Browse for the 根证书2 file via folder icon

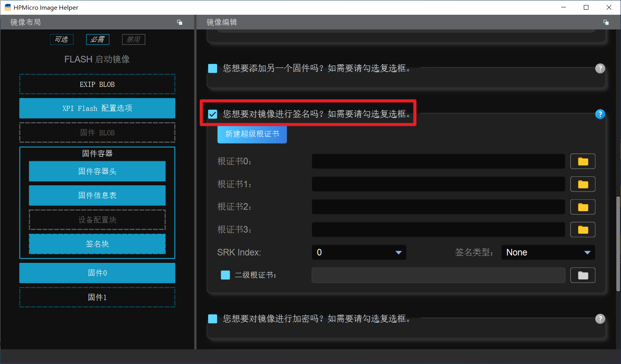[x=583, y=207]
